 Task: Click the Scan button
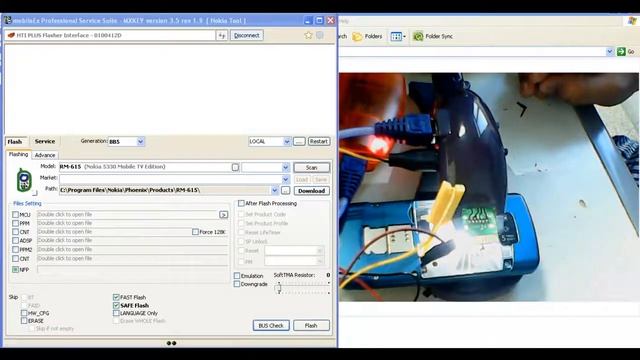tap(311, 167)
